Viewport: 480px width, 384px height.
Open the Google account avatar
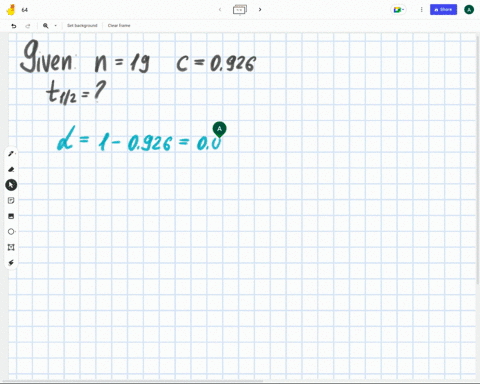click(x=469, y=10)
